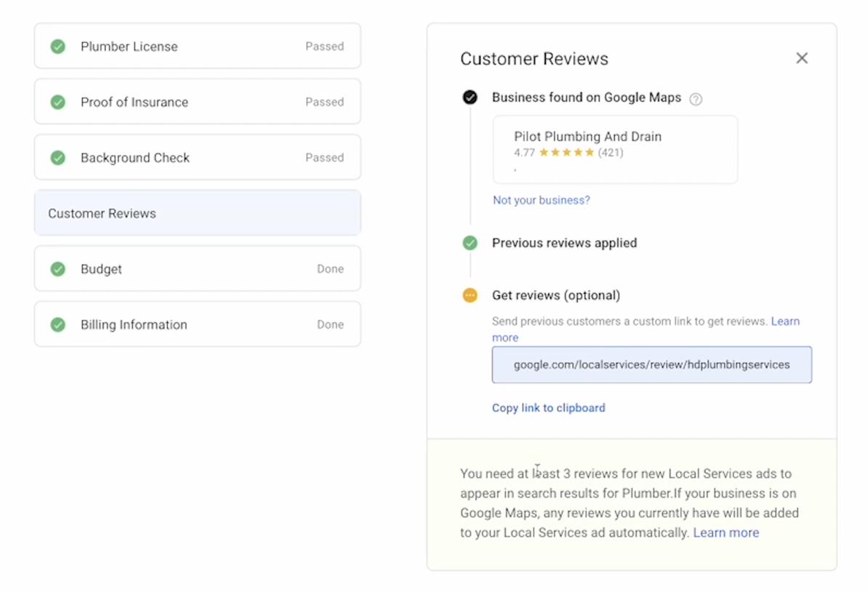Open the Plumber License row
The image size is (868, 592).
(x=198, y=46)
